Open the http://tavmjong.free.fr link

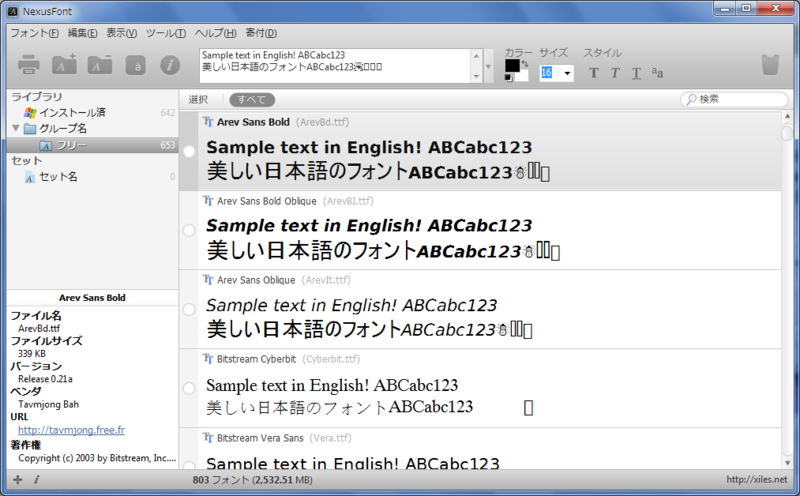(71, 430)
